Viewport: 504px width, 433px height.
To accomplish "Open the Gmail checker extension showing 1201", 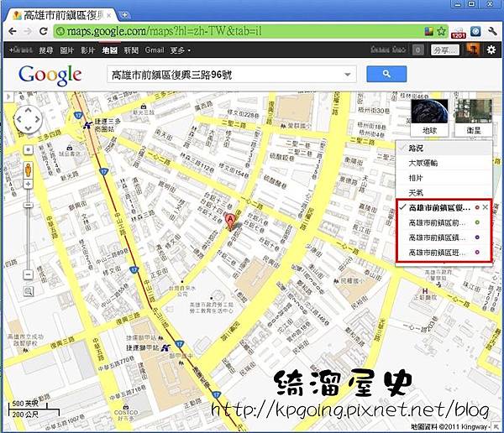I will pyautogui.click(x=459, y=33).
